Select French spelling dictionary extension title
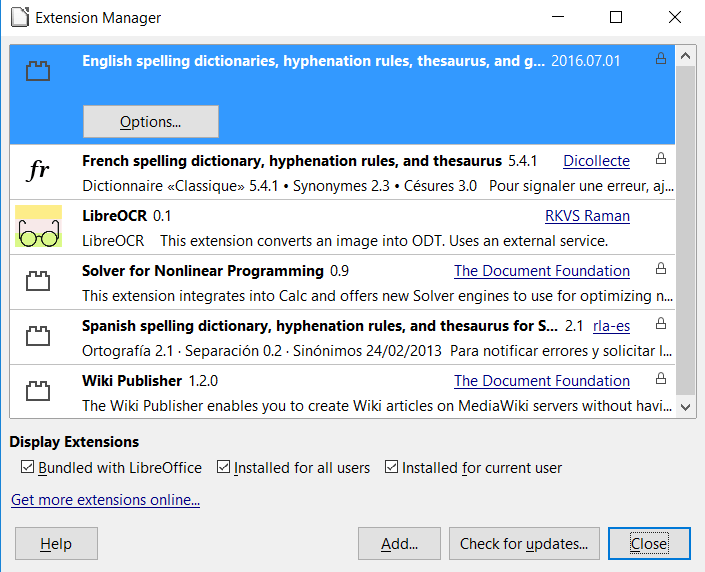The height and width of the screenshot is (572, 705). click(x=292, y=161)
